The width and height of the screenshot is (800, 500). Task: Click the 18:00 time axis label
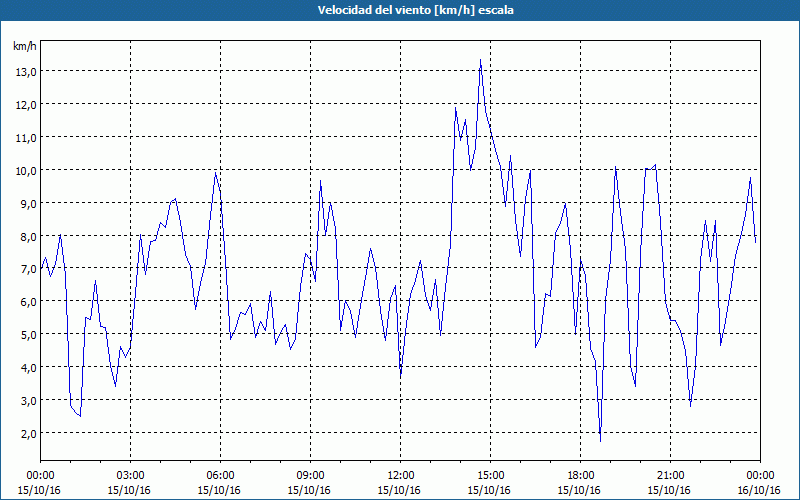(581, 476)
